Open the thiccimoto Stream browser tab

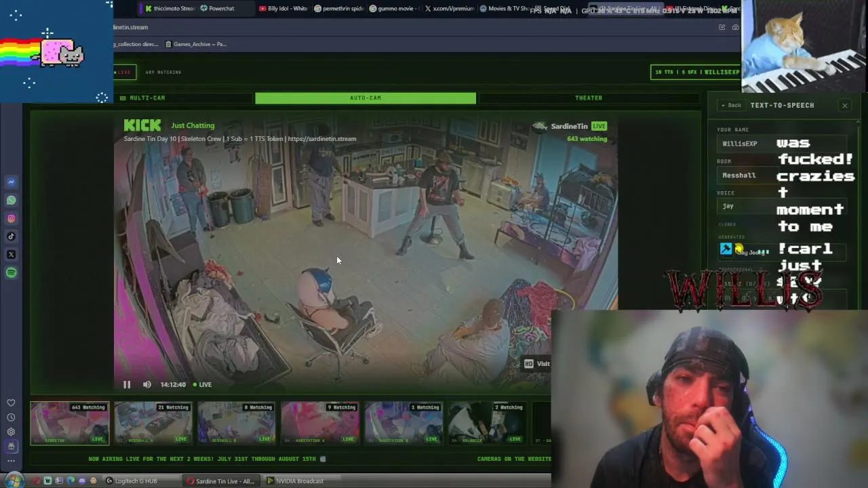pos(170,8)
